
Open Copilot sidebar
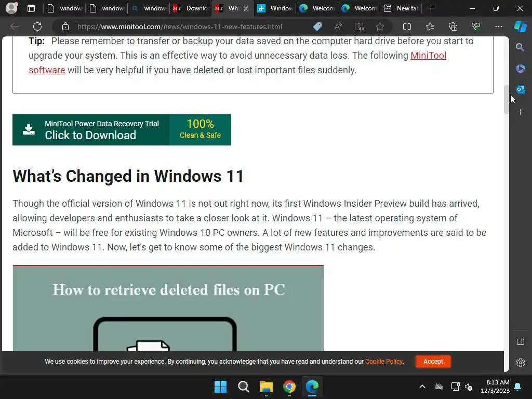click(520, 26)
